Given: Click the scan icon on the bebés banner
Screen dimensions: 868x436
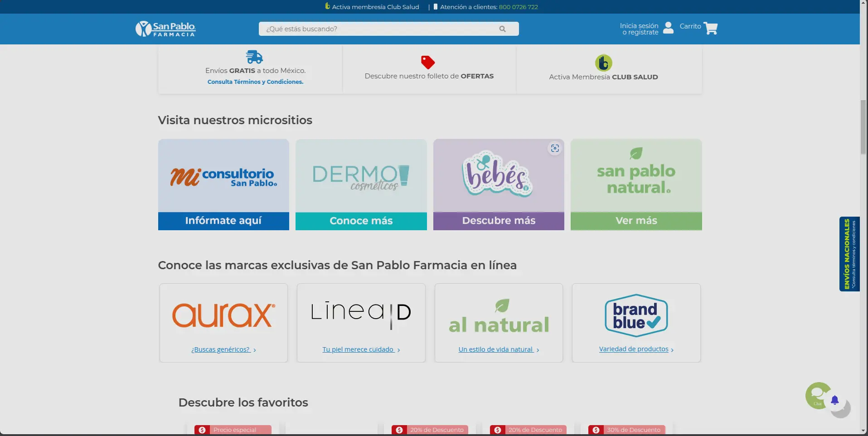Looking at the screenshot, I should pos(555,148).
